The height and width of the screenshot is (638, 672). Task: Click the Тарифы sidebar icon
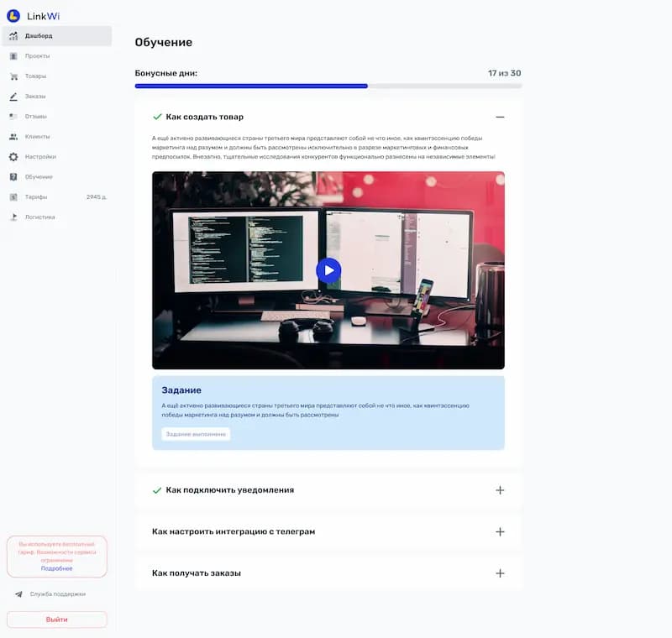click(x=13, y=197)
